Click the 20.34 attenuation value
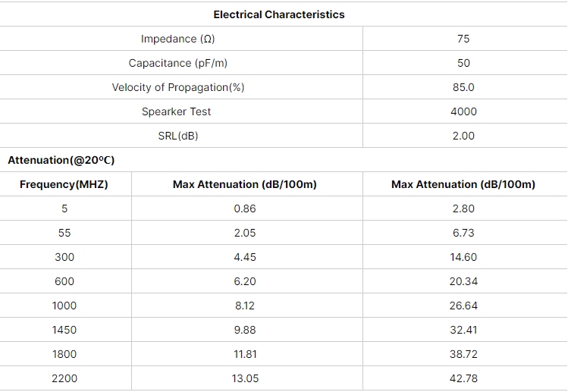 pos(463,281)
